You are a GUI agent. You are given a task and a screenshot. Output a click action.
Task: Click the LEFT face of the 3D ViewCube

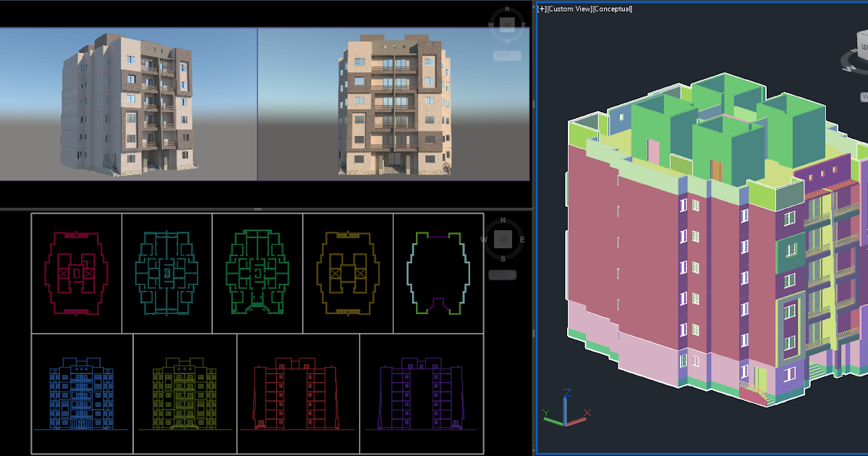point(865,46)
